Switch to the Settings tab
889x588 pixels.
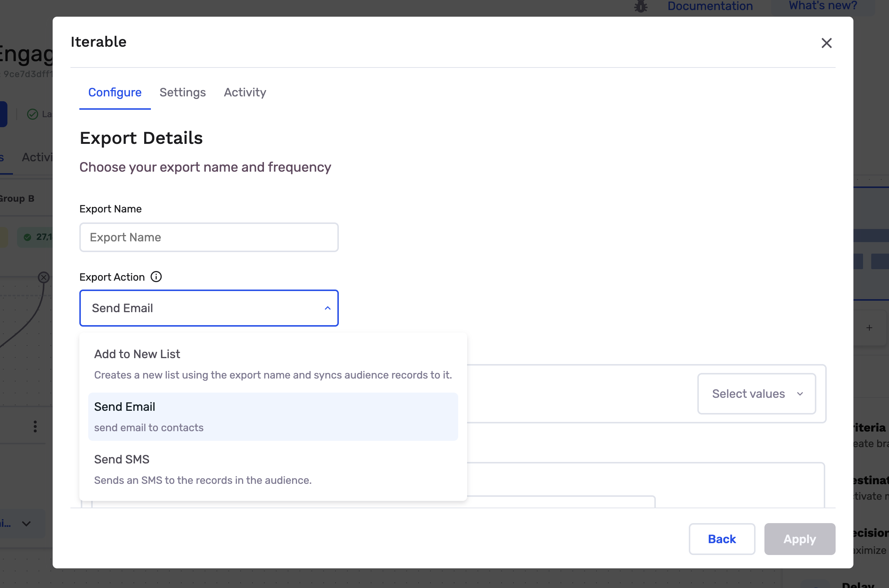coord(183,92)
